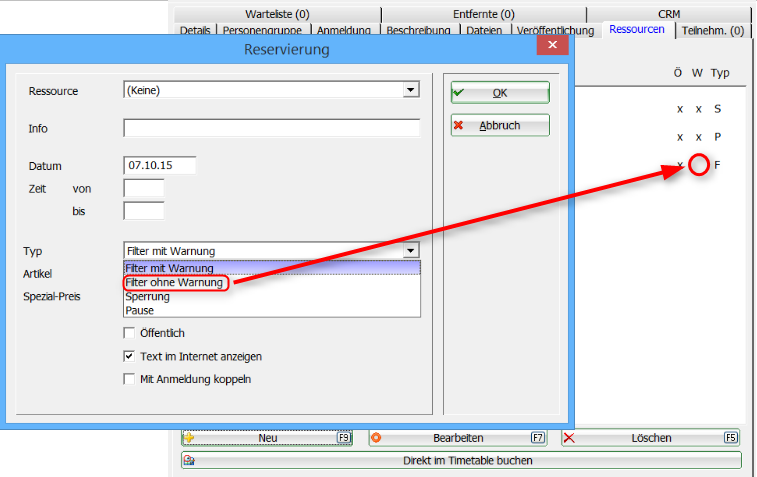Select Filter mit Warnung in the list
Screen dimensions: 757x477
click(x=272, y=268)
